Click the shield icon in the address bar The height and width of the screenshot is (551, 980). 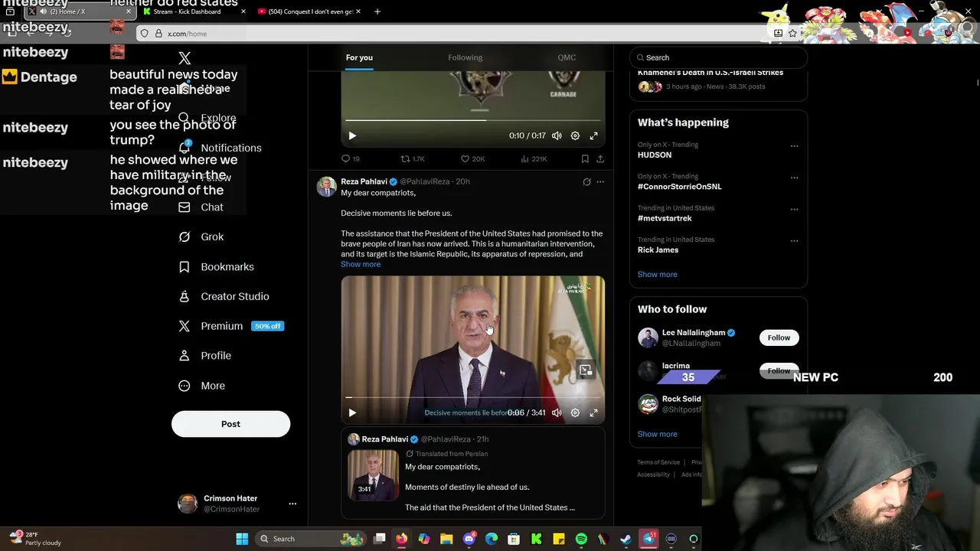click(144, 34)
